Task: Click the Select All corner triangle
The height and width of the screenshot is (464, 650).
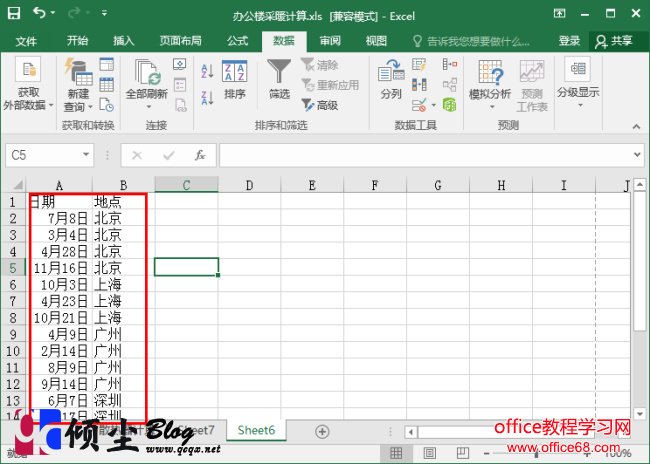Action: [x=18, y=185]
